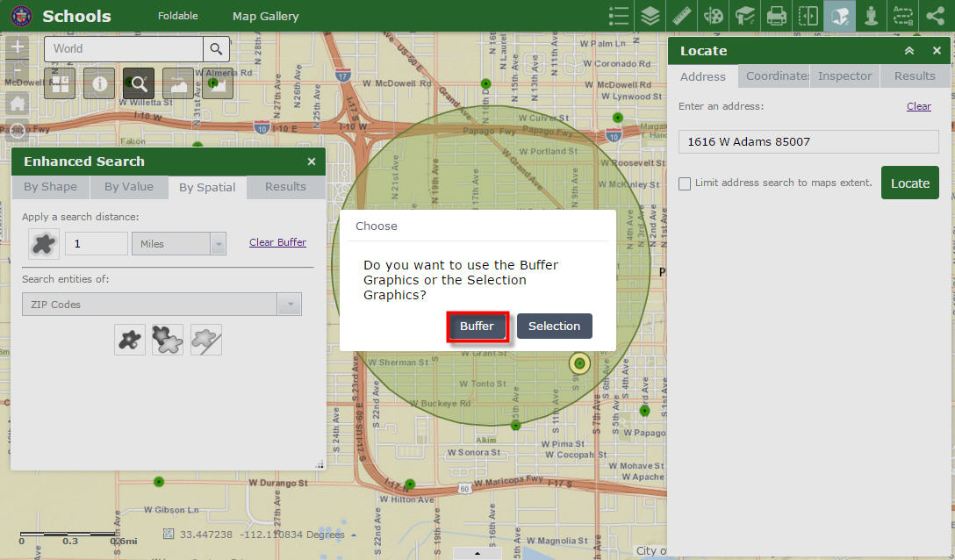Viewport: 955px width, 560px height.
Task: Open the Street View figure widget
Action: pyautogui.click(x=872, y=16)
